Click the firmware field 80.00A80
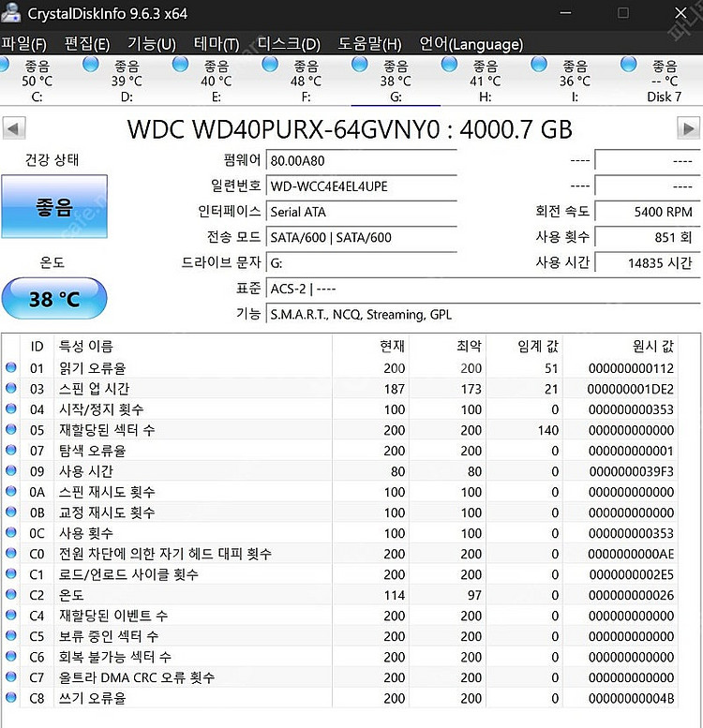This screenshot has width=703, height=728. [x=361, y=160]
